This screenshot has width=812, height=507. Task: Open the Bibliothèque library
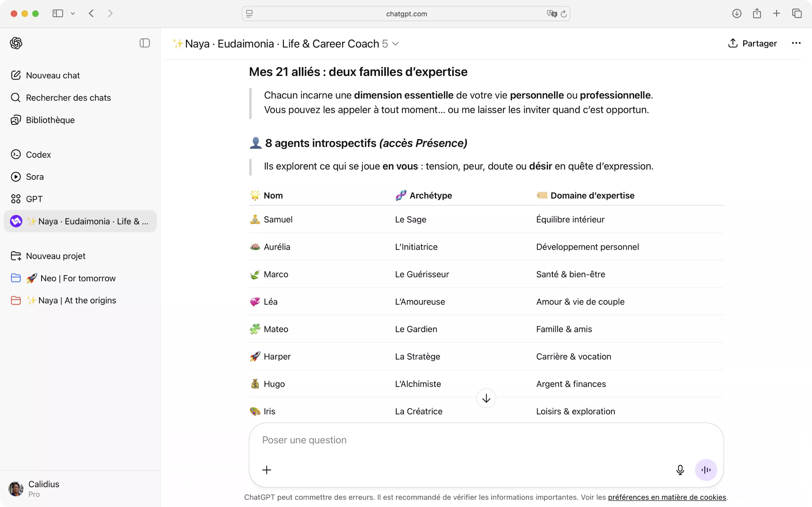tap(50, 120)
